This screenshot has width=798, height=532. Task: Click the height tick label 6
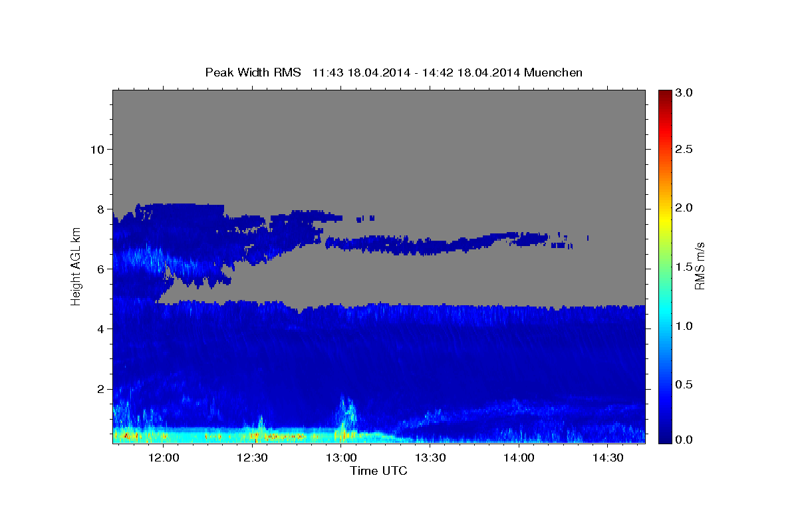click(101, 269)
